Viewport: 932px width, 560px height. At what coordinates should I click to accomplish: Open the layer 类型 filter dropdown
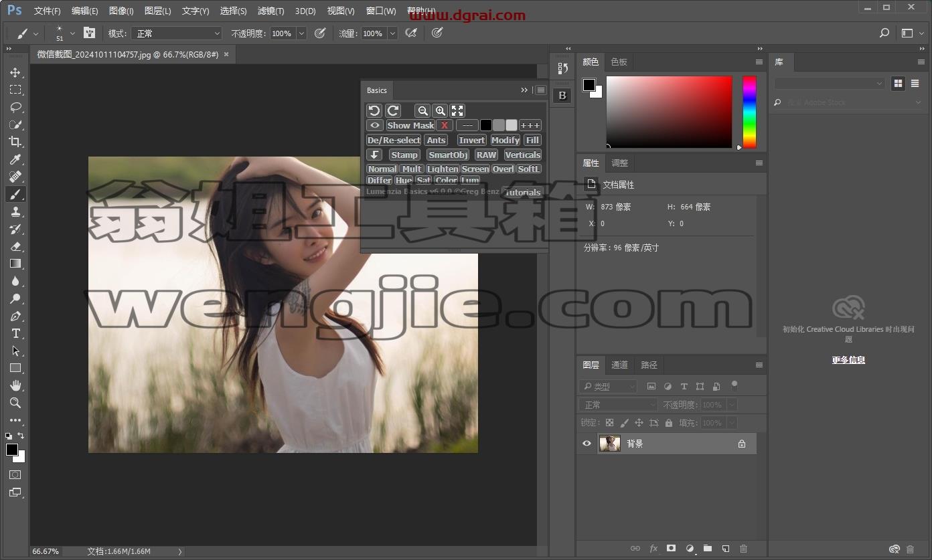tap(608, 386)
